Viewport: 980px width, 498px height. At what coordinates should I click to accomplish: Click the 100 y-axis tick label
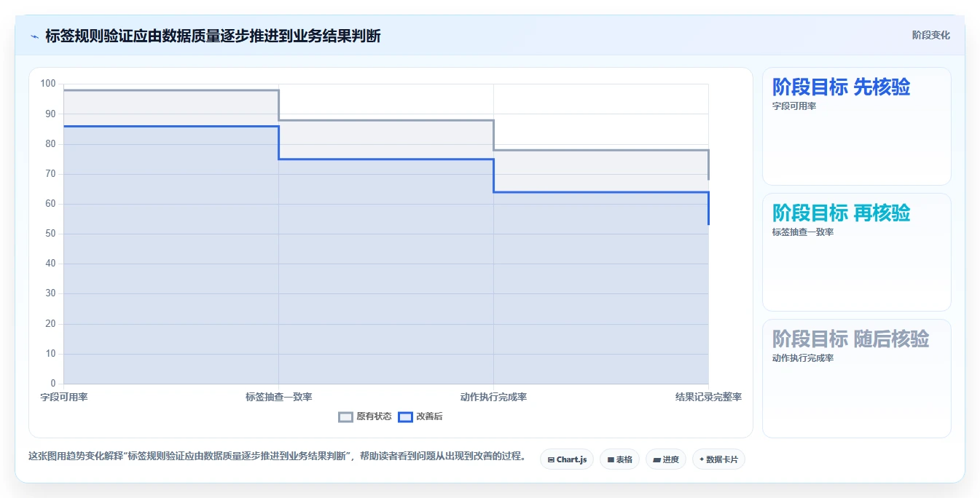point(48,84)
